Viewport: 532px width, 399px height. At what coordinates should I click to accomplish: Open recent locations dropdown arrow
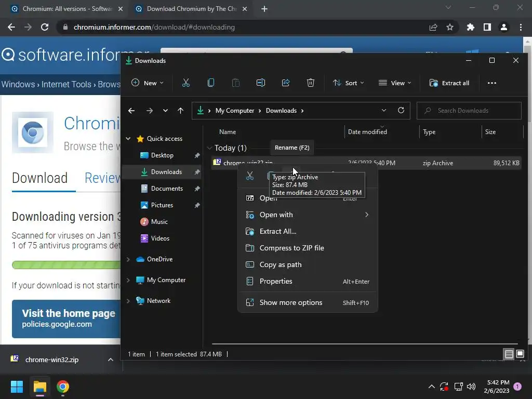point(165,111)
